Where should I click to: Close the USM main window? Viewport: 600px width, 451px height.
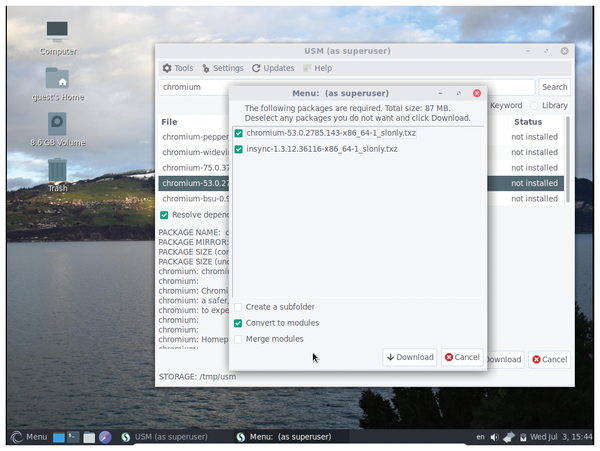[564, 51]
